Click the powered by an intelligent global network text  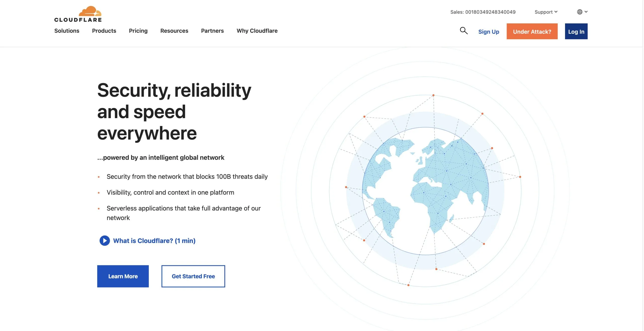tap(161, 157)
